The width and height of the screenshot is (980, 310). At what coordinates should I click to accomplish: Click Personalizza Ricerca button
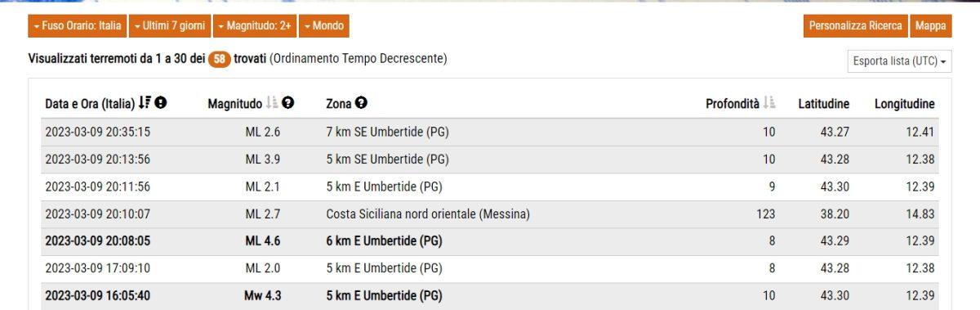(x=855, y=26)
